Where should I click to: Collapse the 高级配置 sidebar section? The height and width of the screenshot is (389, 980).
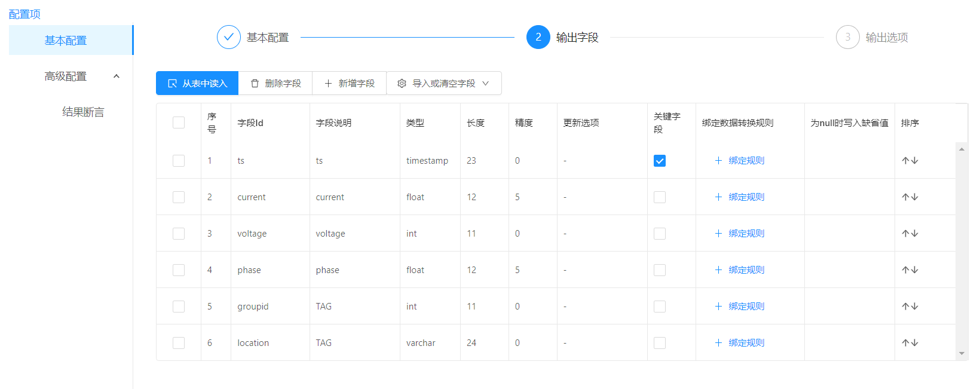117,76
